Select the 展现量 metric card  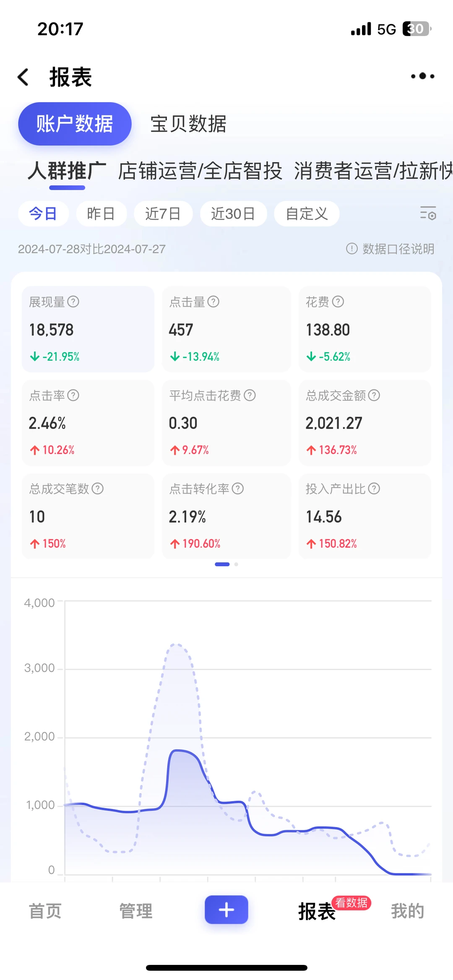tap(88, 329)
